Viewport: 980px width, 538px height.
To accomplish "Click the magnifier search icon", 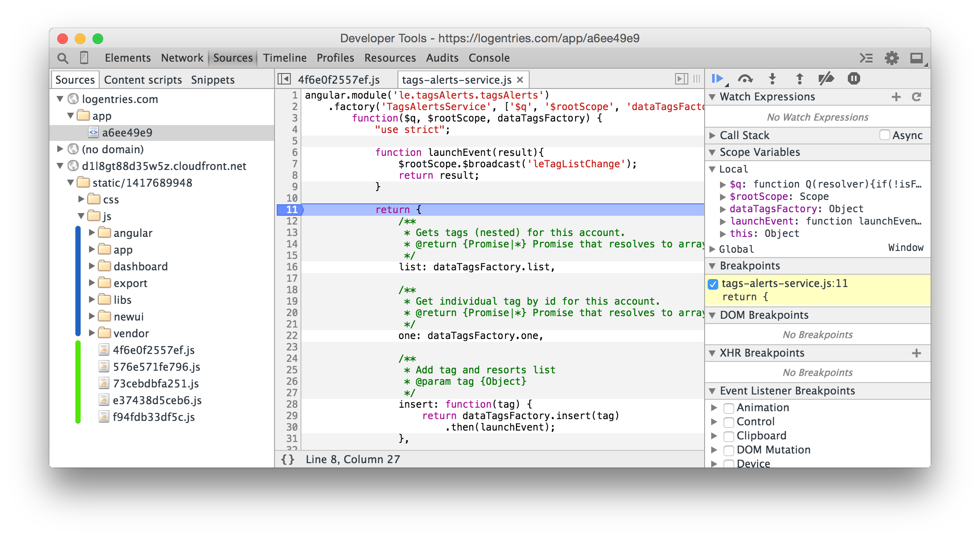I will (63, 58).
